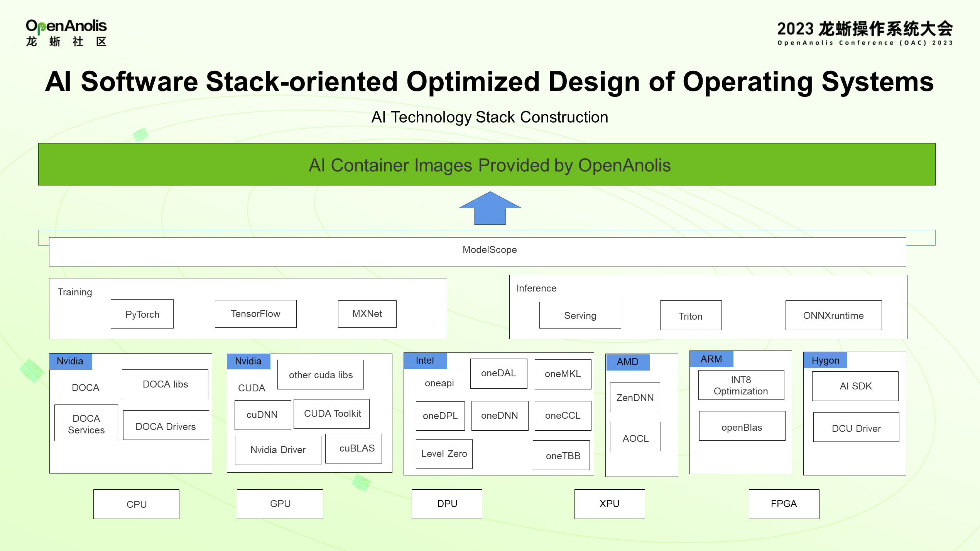Select the CUDA Toolkit box
The image size is (980, 551).
point(332,414)
